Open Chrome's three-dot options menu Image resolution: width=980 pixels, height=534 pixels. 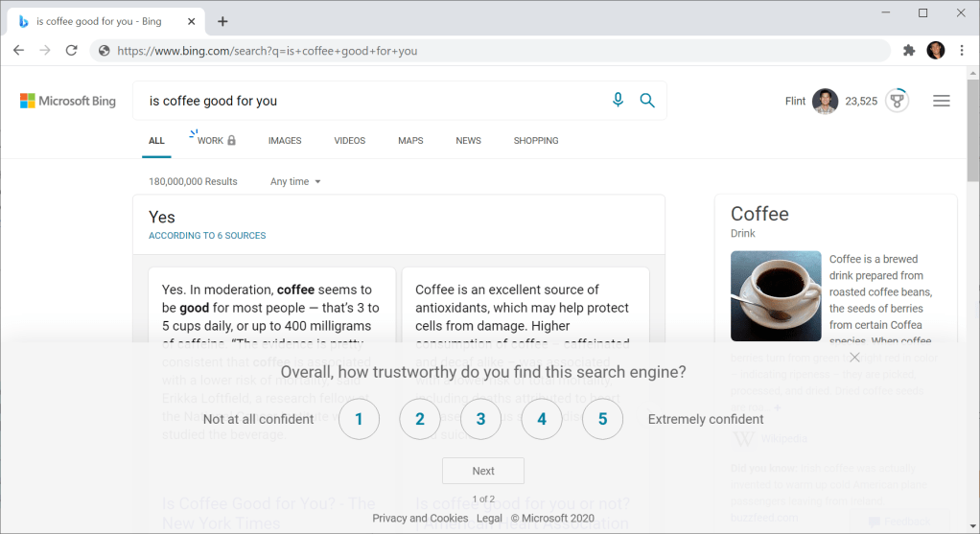[962, 51]
